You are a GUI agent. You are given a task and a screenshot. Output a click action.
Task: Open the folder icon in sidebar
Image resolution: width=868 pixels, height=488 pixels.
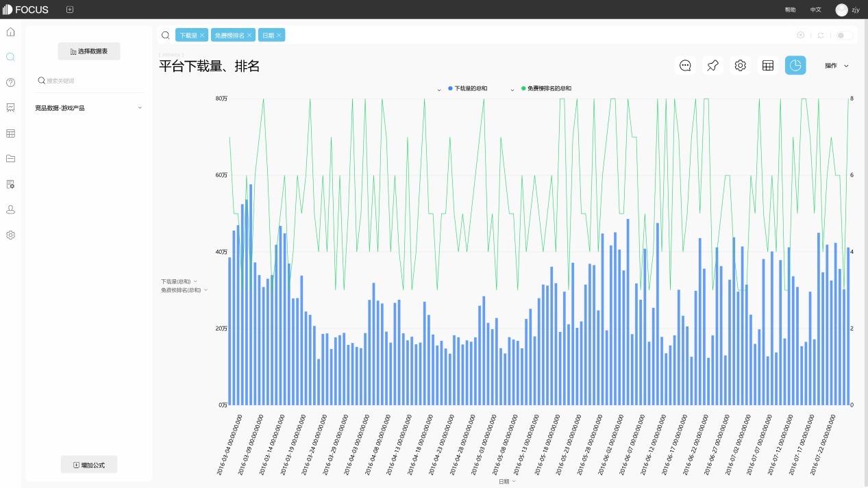10,159
